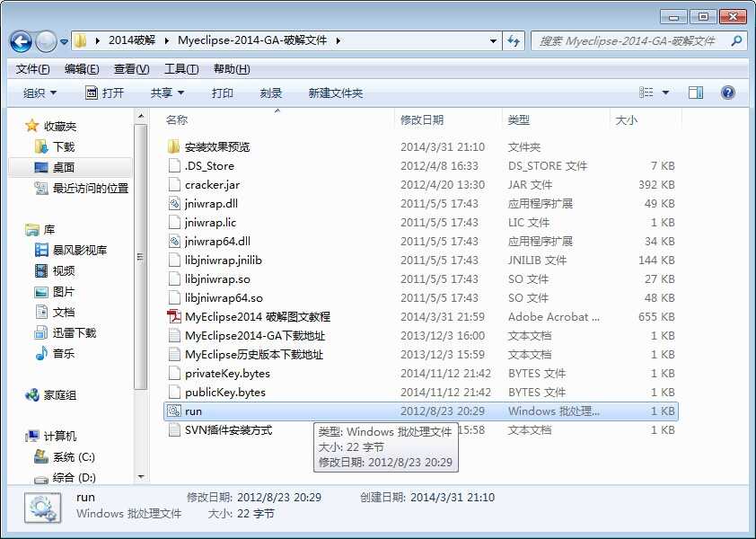Open the 查看(V) menu

[132, 69]
